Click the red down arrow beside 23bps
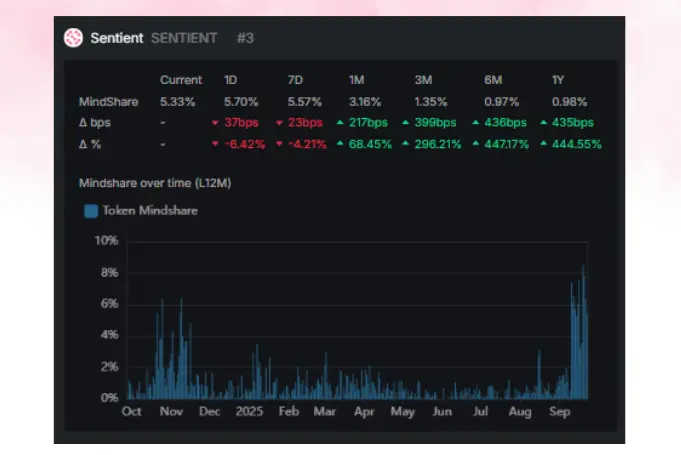Screen dimensions: 681x455 pyautogui.click(x=279, y=123)
